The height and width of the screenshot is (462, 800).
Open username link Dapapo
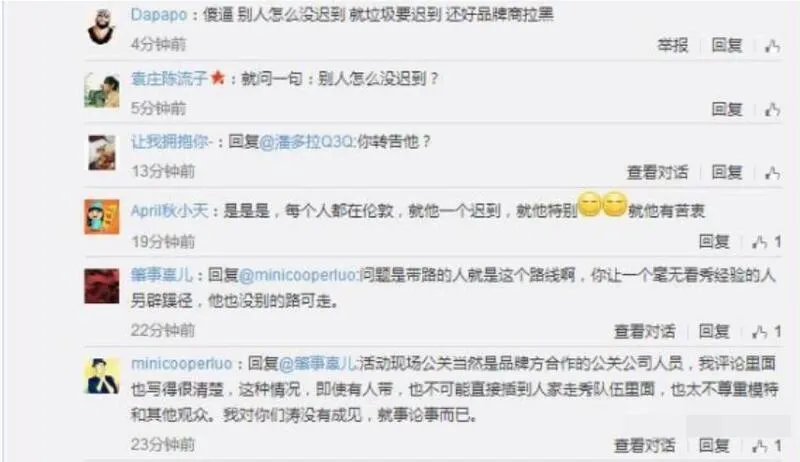coord(159,15)
